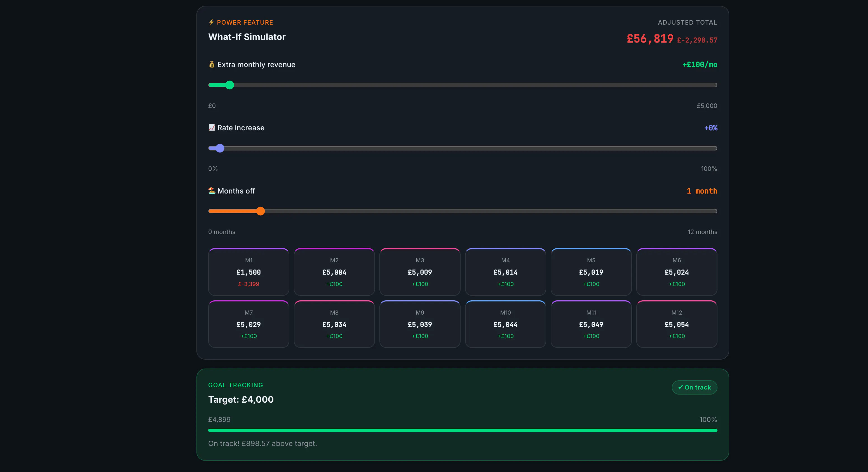Click the red difference £-2,298.57
Screen dimensions: 868x472
tap(697, 40)
